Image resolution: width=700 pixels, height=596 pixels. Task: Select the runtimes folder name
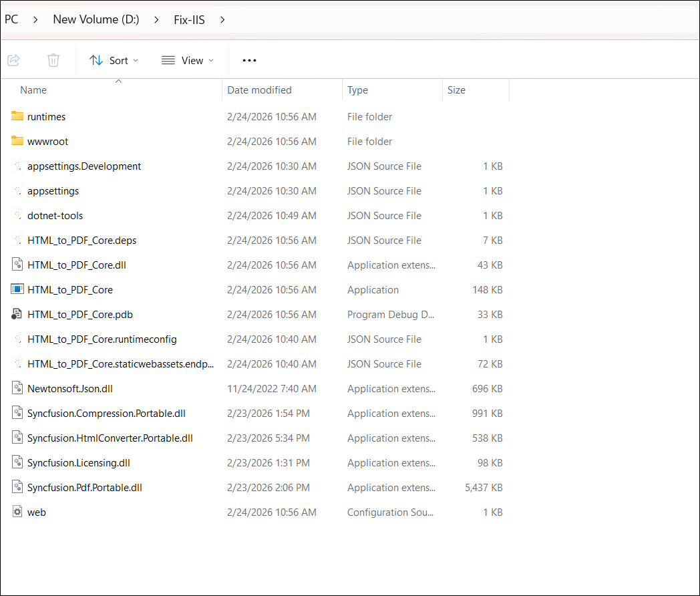pyautogui.click(x=47, y=116)
